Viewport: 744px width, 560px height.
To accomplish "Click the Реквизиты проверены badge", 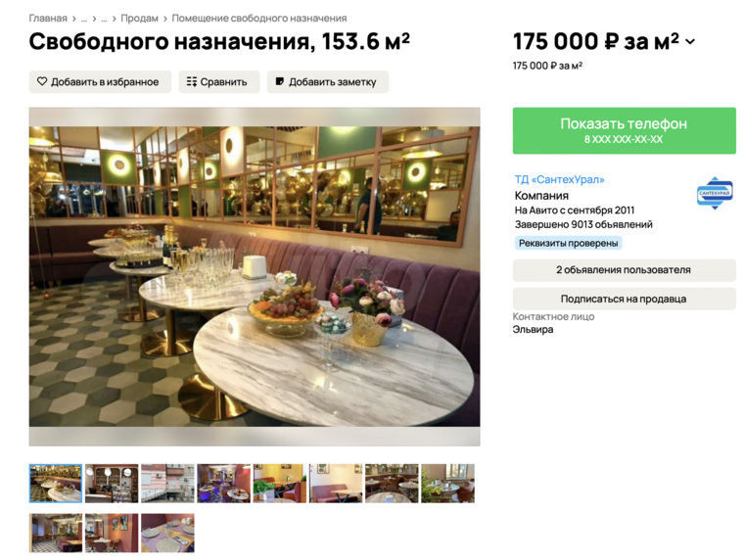I will coord(568,243).
